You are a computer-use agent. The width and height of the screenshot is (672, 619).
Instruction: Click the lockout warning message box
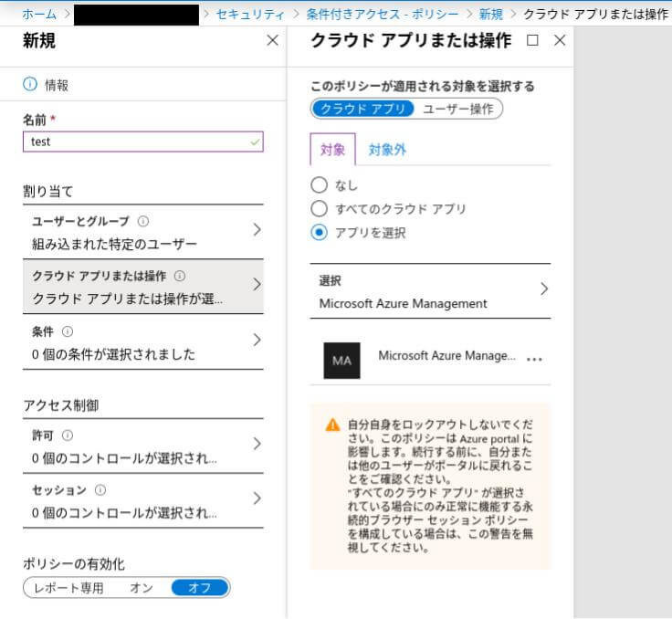point(430,486)
